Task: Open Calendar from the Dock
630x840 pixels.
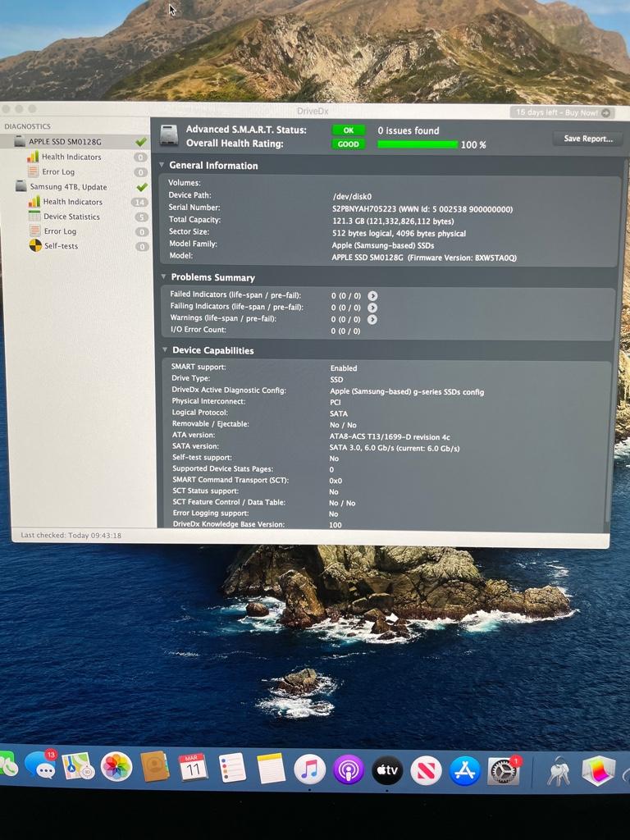Action: [193, 768]
